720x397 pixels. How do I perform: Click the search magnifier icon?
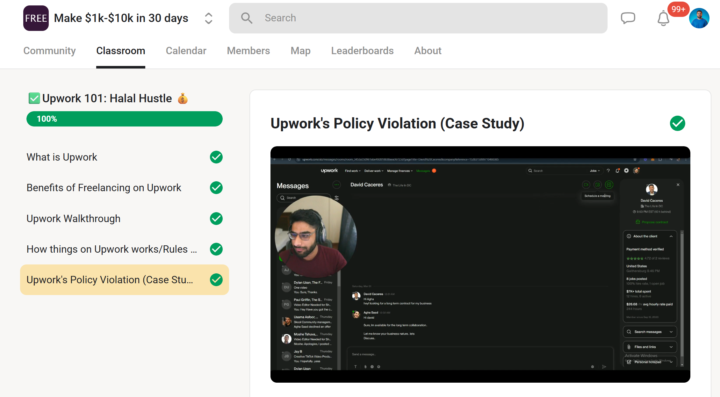tap(247, 18)
